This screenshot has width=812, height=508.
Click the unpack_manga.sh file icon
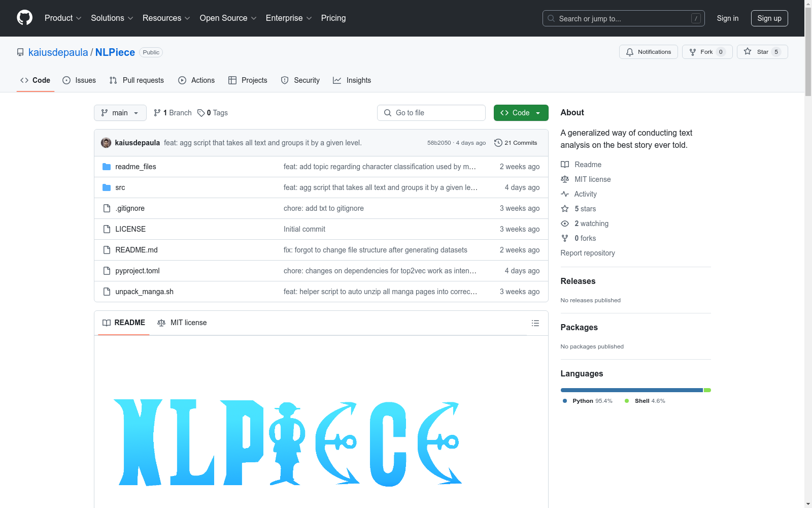click(107, 292)
